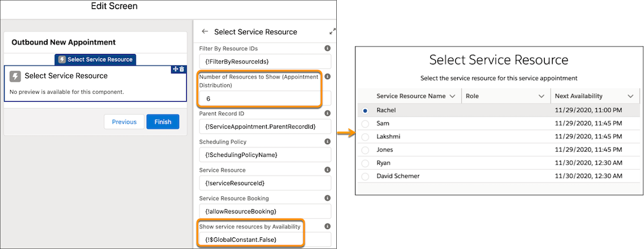The image size is (644, 249).
Task: Click the name Jones in the table
Action: tap(385, 150)
